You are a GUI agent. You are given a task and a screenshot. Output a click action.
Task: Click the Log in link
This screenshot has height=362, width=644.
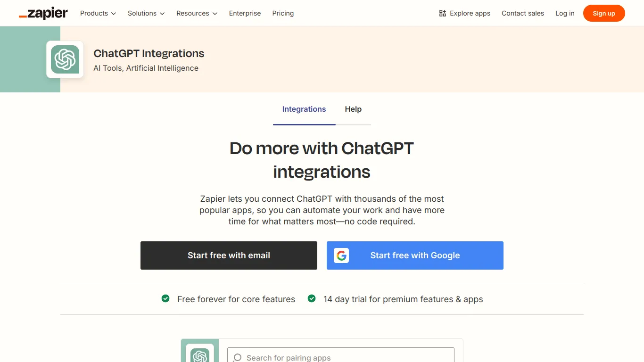point(565,13)
